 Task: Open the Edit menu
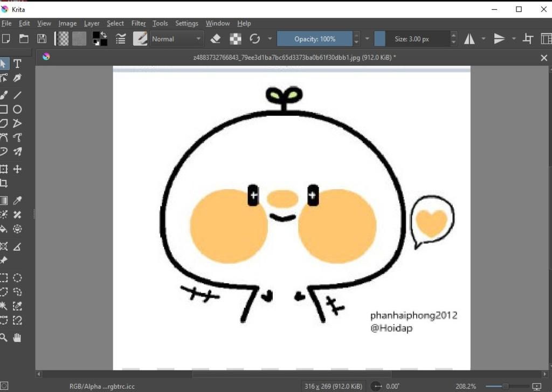[24, 23]
